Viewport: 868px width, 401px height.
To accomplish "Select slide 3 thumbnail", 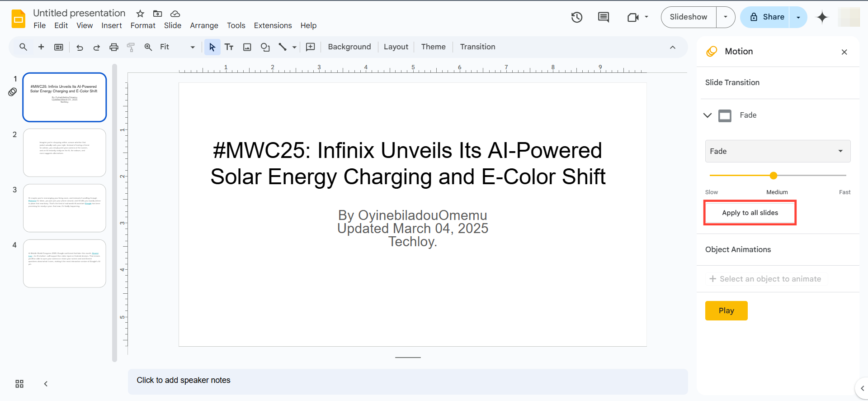I will [65, 208].
